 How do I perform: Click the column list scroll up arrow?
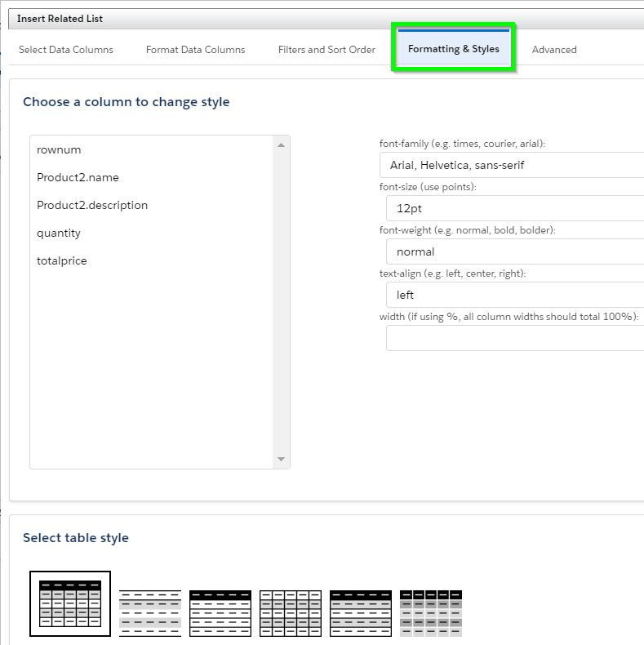(282, 145)
